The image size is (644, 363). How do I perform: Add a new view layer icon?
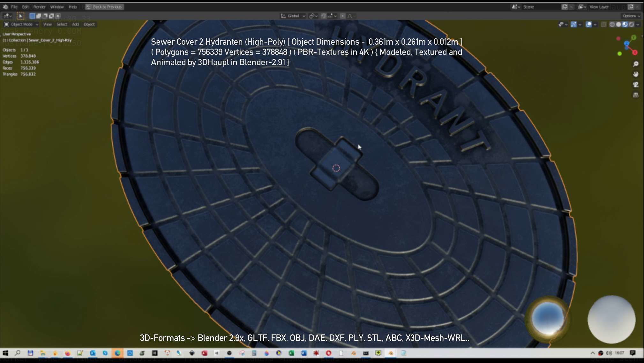click(x=631, y=7)
